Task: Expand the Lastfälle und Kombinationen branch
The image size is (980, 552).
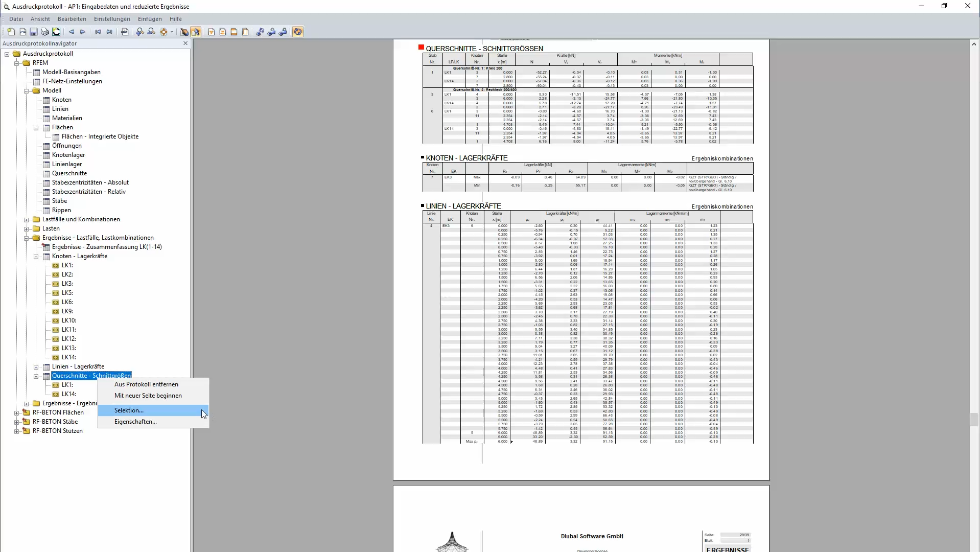Action: point(26,219)
